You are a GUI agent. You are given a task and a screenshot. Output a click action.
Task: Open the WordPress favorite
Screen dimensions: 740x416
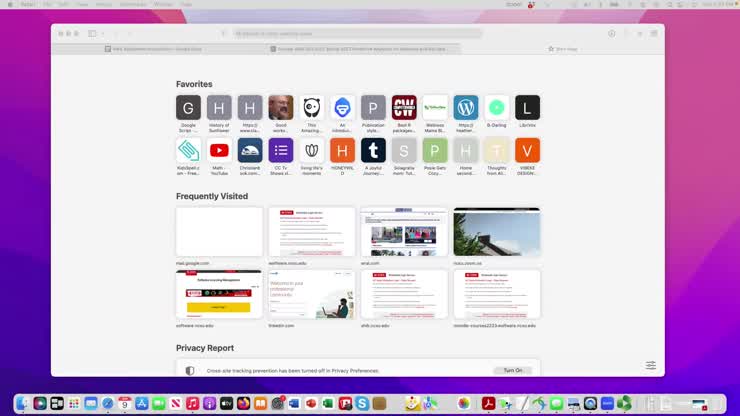(x=466, y=108)
